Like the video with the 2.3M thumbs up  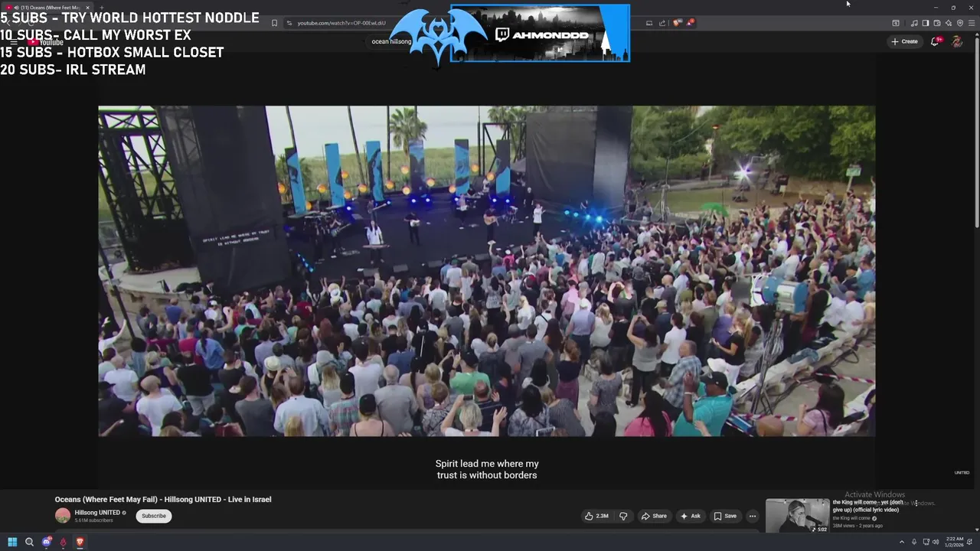tap(596, 516)
